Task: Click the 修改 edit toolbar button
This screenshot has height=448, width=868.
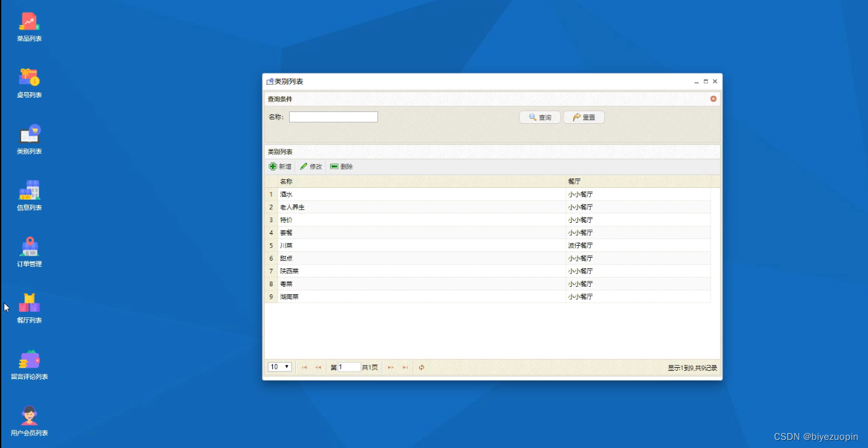Action: pos(311,167)
